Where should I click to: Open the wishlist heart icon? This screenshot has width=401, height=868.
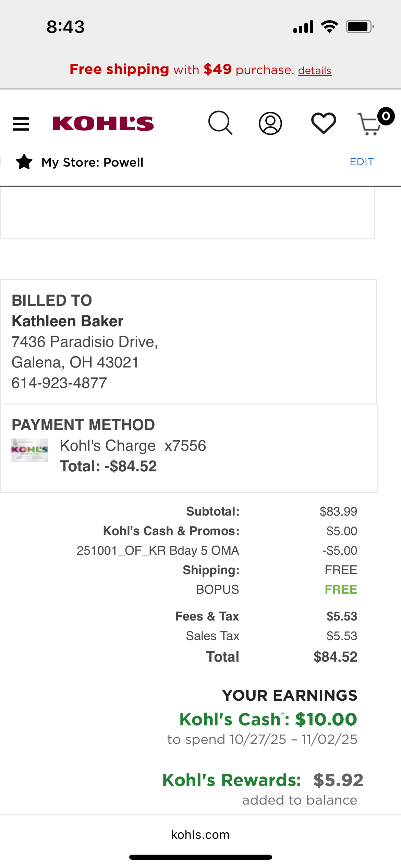pos(324,123)
